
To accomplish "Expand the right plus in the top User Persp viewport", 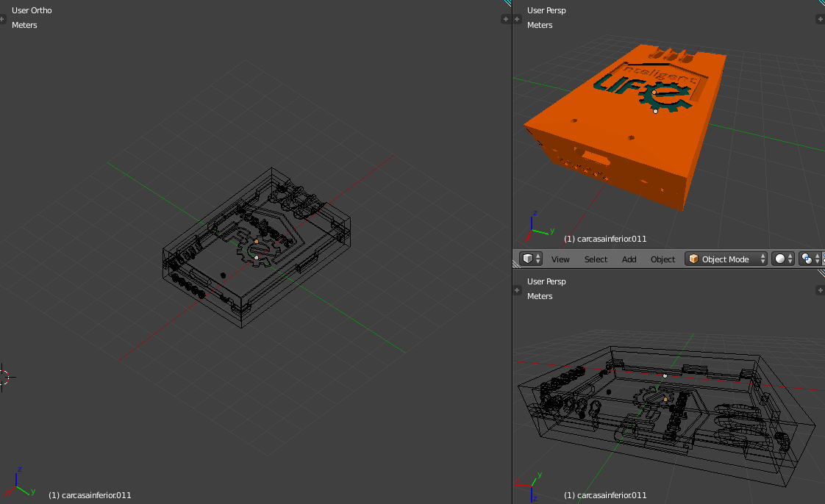I will [x=820, y=19].
